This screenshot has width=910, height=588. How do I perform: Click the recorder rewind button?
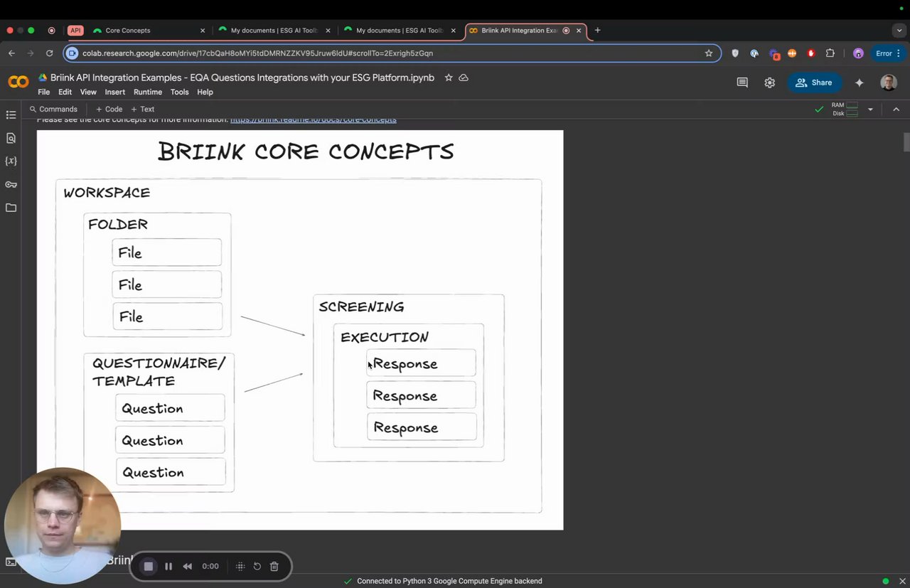(188, 566)
